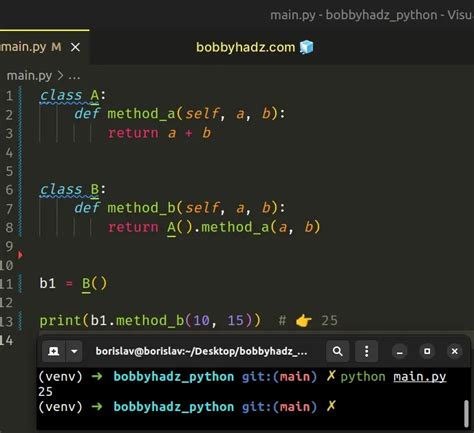Close the terminal window
474x433 pixels.
454,352
